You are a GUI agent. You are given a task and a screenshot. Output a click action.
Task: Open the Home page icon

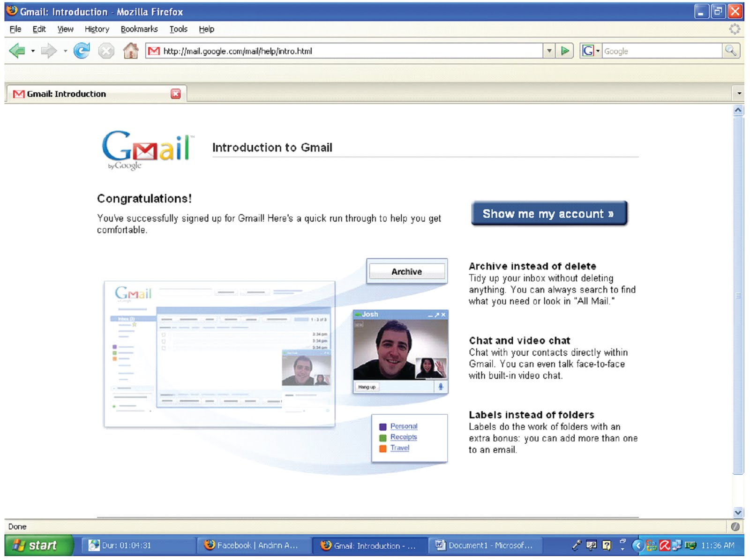(131, 51)
